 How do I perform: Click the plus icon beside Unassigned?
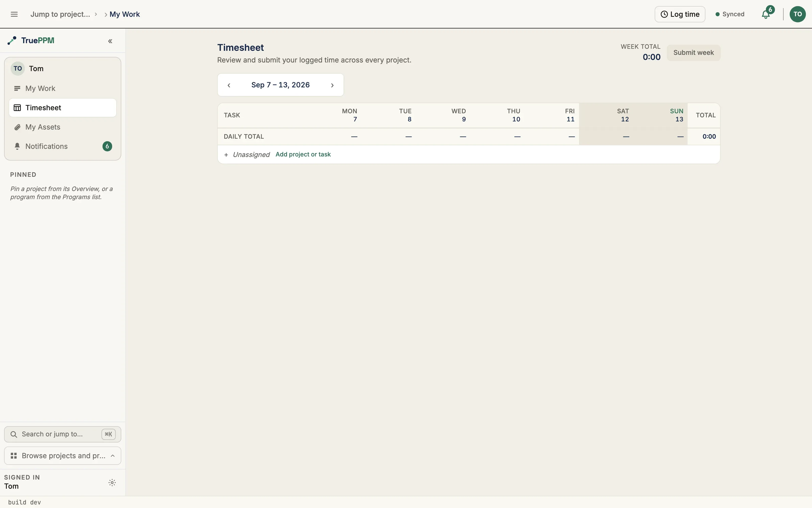tap(226, 154)
